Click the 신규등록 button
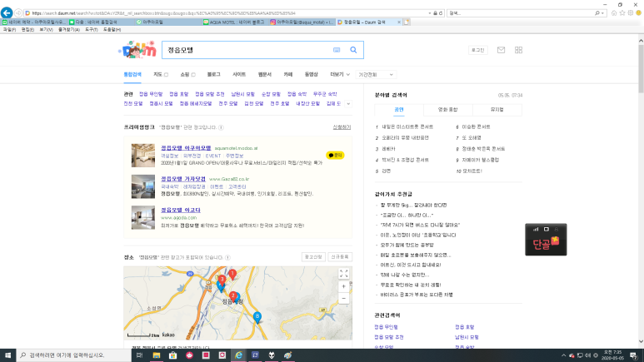This screenshot has width=644, height=362. pos(340,257)
